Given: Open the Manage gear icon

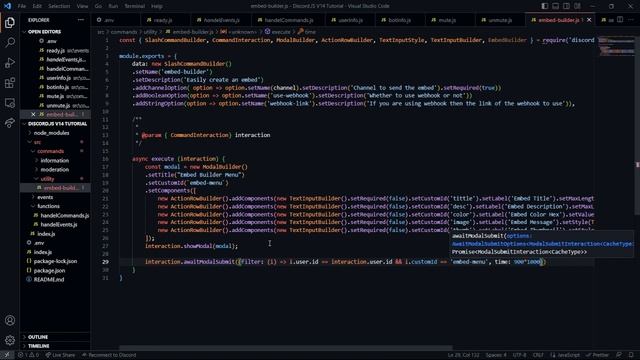Looking at the screenshot, I should 10,340.
